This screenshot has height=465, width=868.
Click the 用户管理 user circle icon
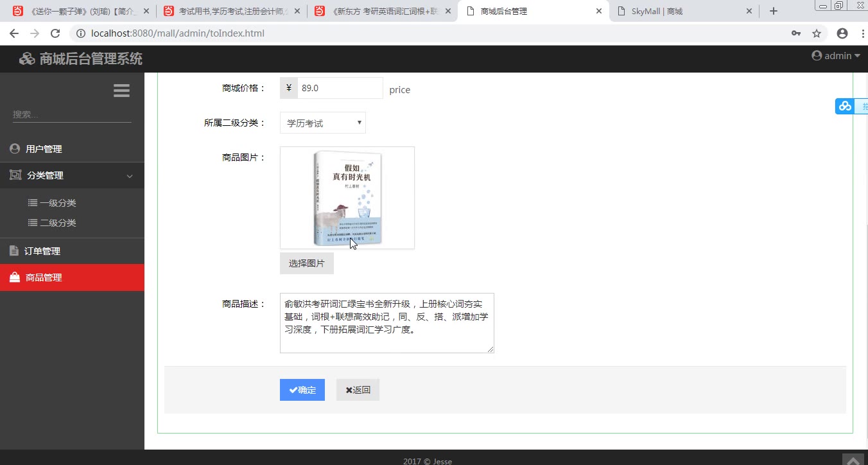point(15,148)
